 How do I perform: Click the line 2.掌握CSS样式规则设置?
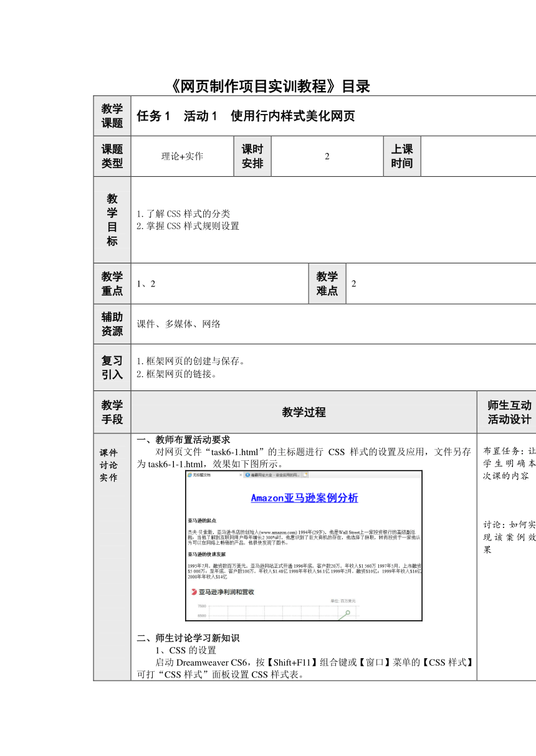coord(188,226)
